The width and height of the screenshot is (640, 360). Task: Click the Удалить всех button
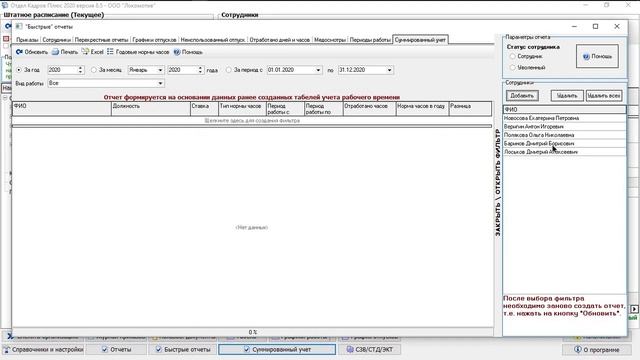tap(604, 96)
